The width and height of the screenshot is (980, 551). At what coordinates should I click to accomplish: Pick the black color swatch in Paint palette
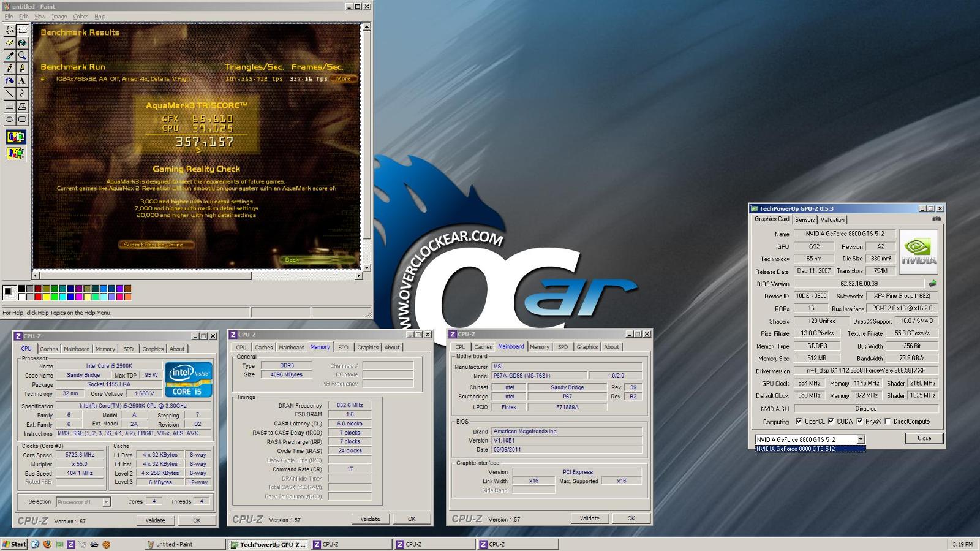pos(21,289)
